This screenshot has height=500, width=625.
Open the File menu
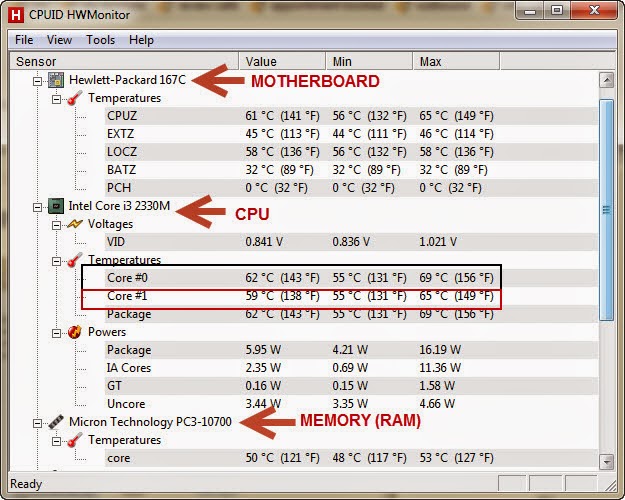(x=24, y=40)
